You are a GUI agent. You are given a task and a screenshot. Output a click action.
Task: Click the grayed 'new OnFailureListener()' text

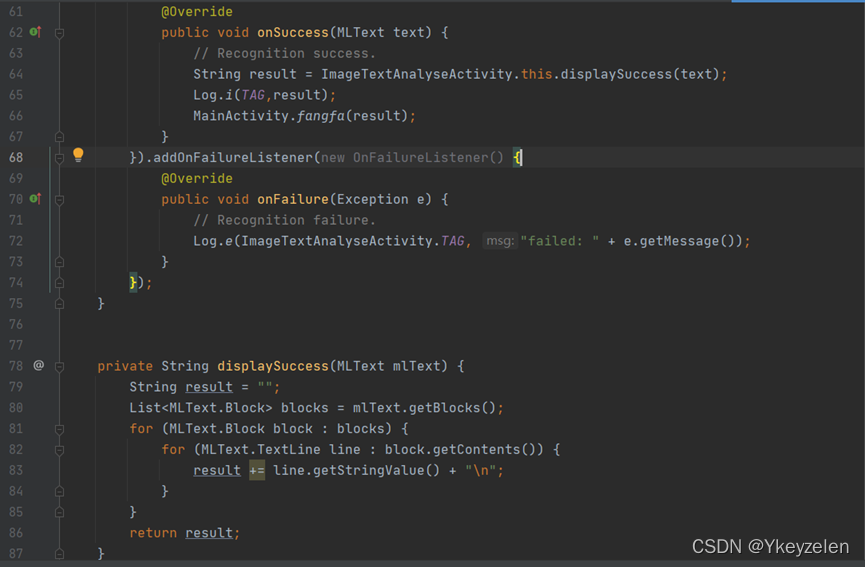click(x=412, y=158)
